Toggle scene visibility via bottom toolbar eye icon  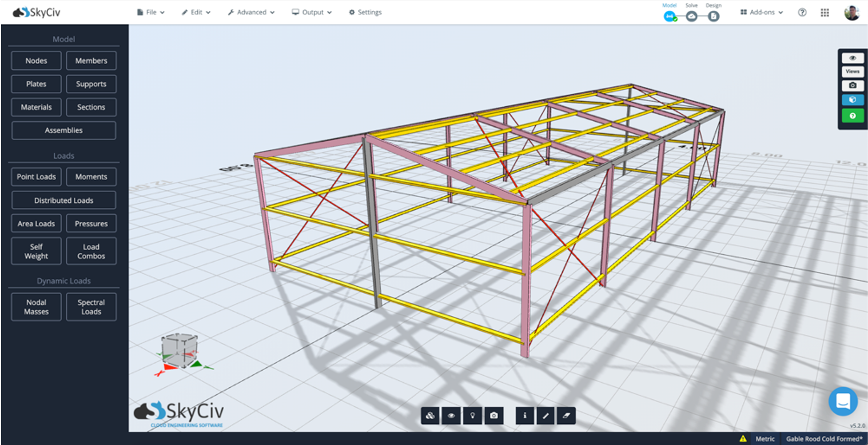point(451,415)
